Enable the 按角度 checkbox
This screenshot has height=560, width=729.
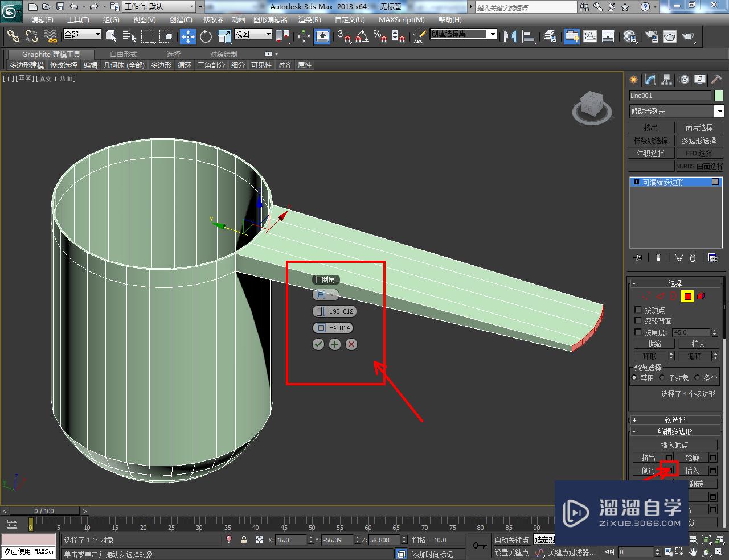tap(638, 332)
